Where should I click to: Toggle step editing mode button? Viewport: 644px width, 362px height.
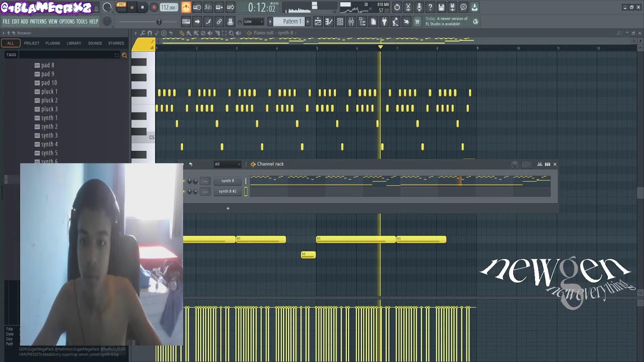[208, 22]
